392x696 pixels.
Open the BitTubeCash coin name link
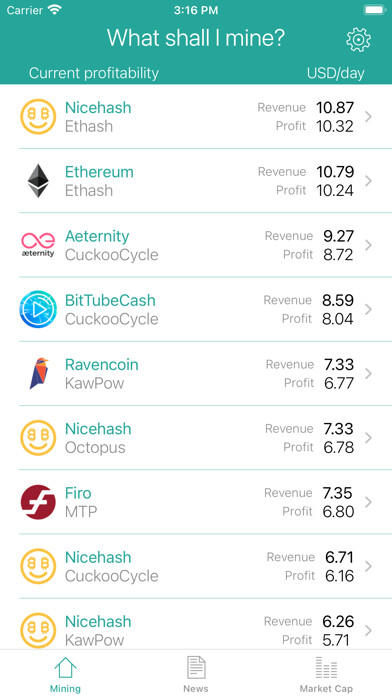(111, 300)
